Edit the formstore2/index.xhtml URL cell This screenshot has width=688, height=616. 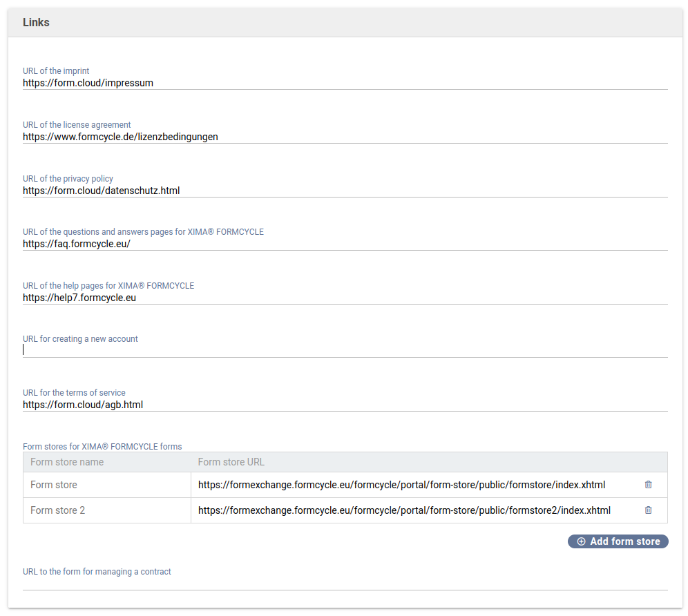404,510
